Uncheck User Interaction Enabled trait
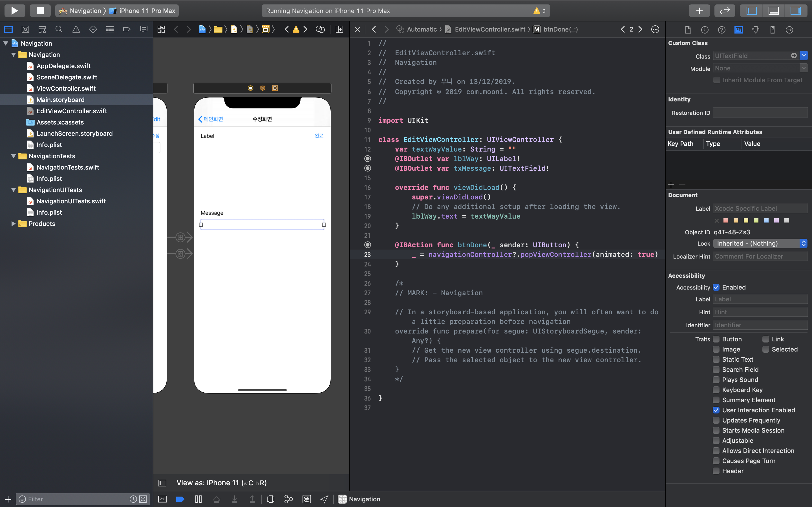 (x=716, y=410)
